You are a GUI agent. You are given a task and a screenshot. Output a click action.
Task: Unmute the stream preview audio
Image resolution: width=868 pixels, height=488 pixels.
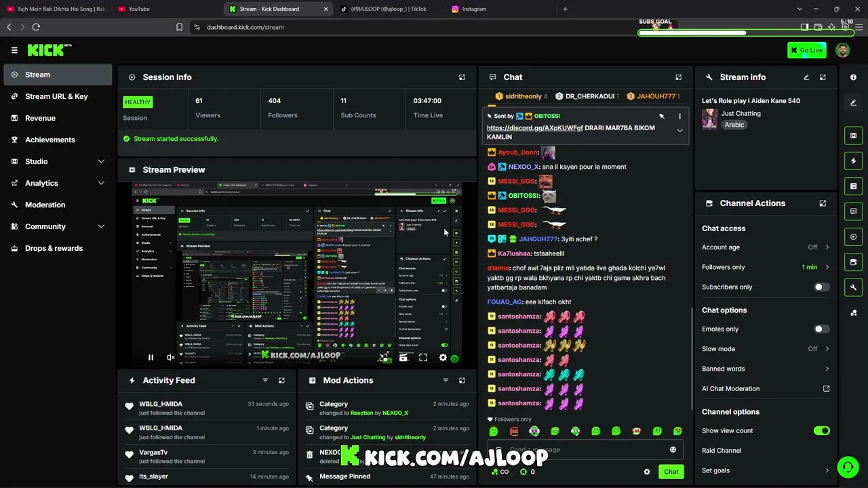171,357
